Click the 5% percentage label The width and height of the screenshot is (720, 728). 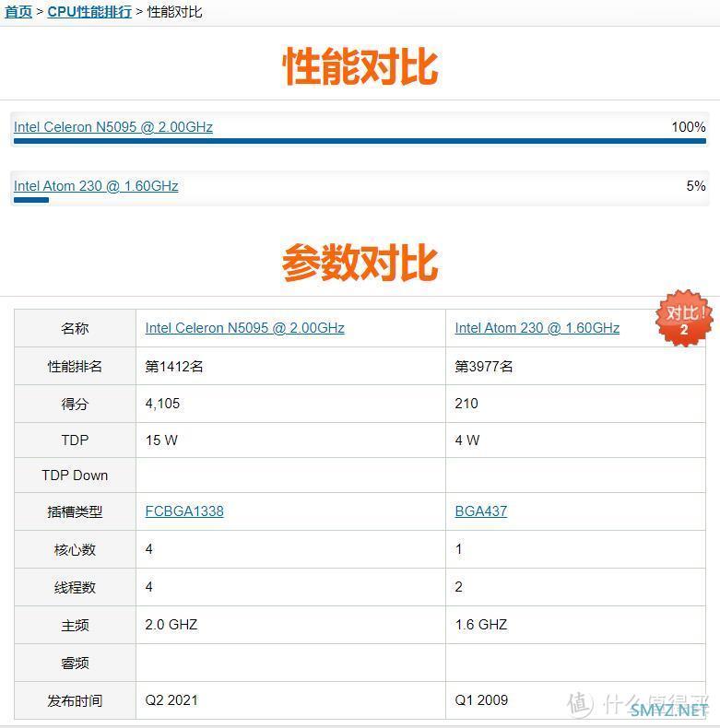(696, 186)
